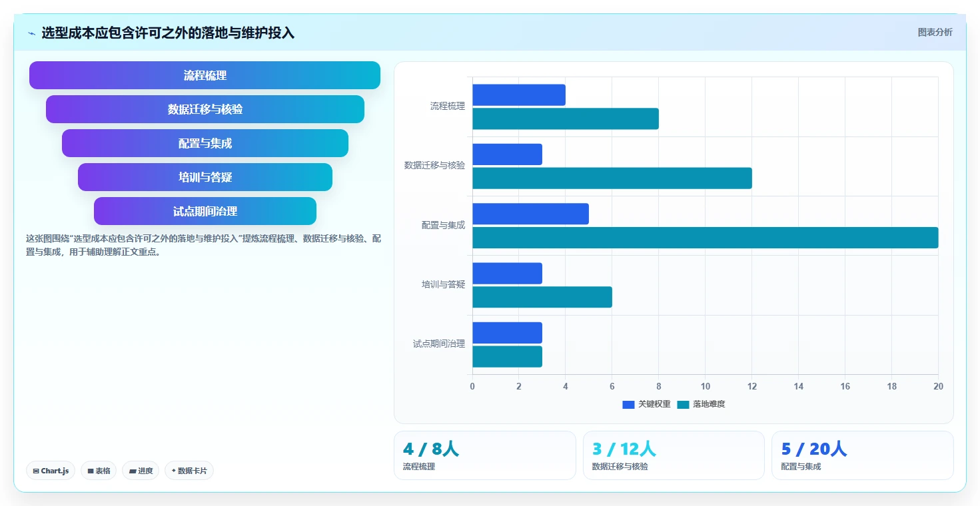
Task: Click the 培训与答疑 teal bar
Action: click(542, 297)
